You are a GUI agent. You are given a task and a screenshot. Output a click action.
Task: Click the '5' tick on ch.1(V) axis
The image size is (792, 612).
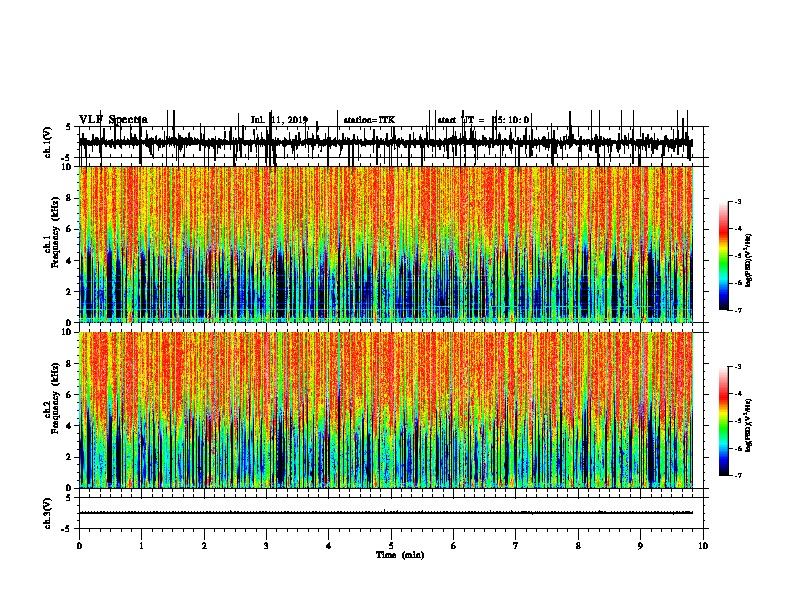coord(69,127)
